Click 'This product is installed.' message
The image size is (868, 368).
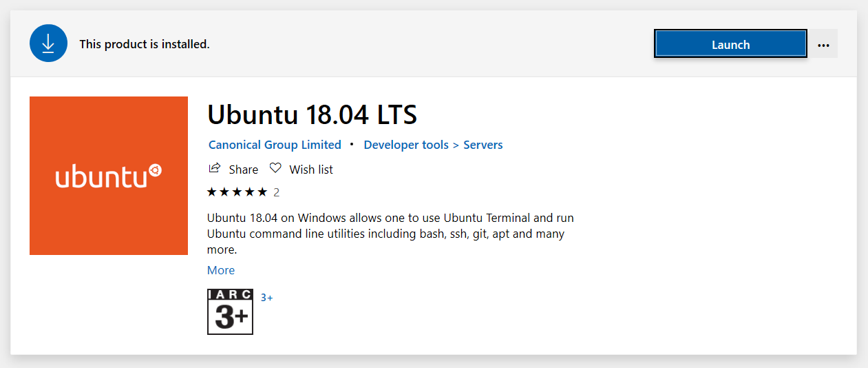(x=145, y=44)
